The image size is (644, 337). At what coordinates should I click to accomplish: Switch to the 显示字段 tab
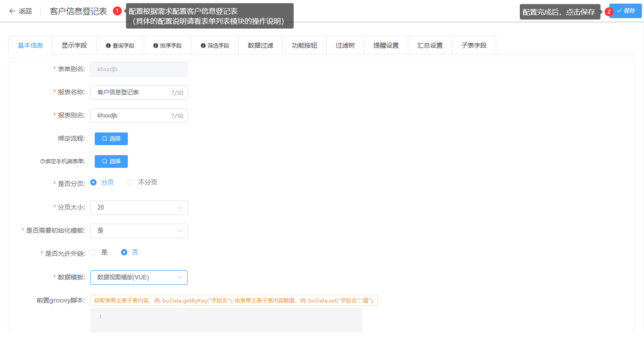tap(74, 45)
